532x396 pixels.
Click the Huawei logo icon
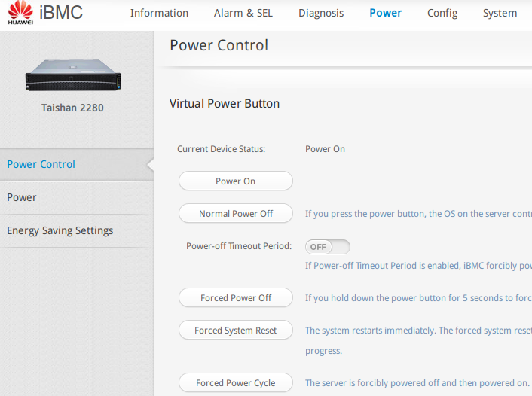click(x=20, y=12)
